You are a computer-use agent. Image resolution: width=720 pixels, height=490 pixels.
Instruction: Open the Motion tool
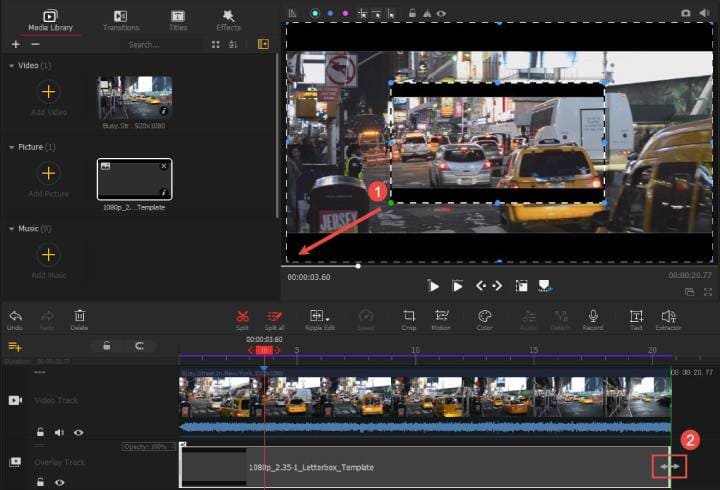click(442, 316)
